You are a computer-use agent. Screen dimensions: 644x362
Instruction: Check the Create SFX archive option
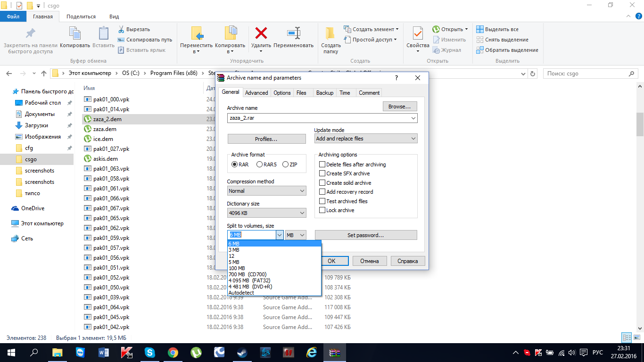[x=322, y=173]
